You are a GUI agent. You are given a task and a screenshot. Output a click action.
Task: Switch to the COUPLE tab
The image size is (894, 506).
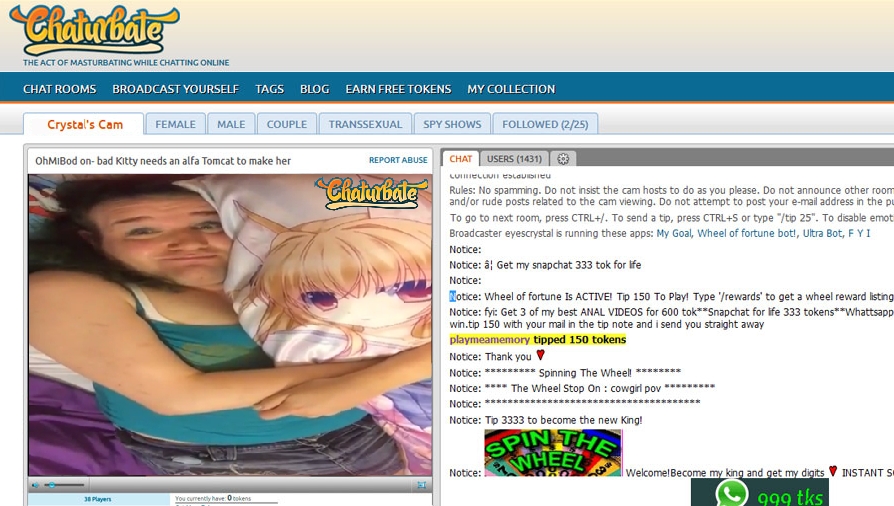coord(287,124)
